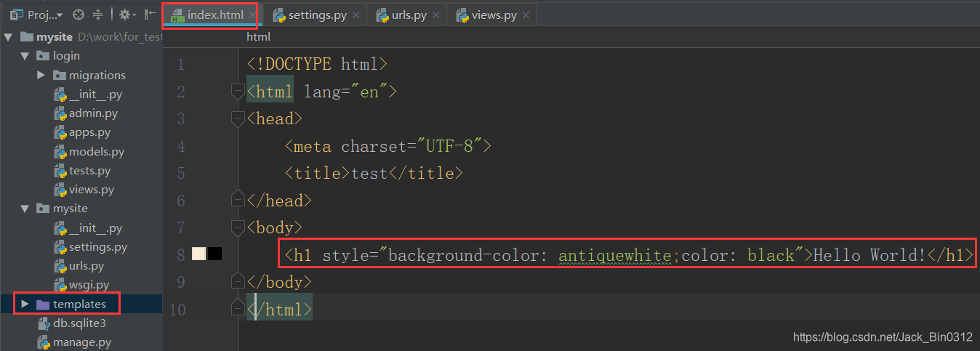Open tests.py in the project tree
The height and width of the screenshot is (351, 980).
pyautogui.click(x=89, y=171)
